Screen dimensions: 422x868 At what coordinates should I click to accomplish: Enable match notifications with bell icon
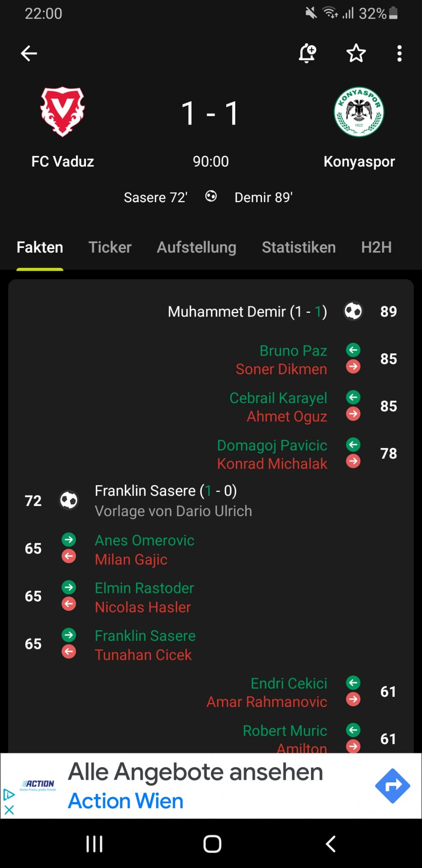tap(307, 53)
